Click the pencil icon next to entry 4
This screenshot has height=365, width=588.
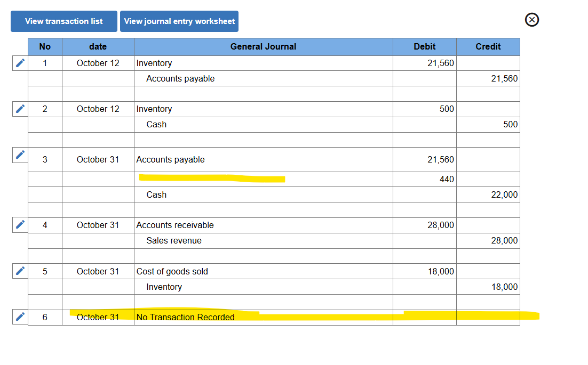[20, 224]
